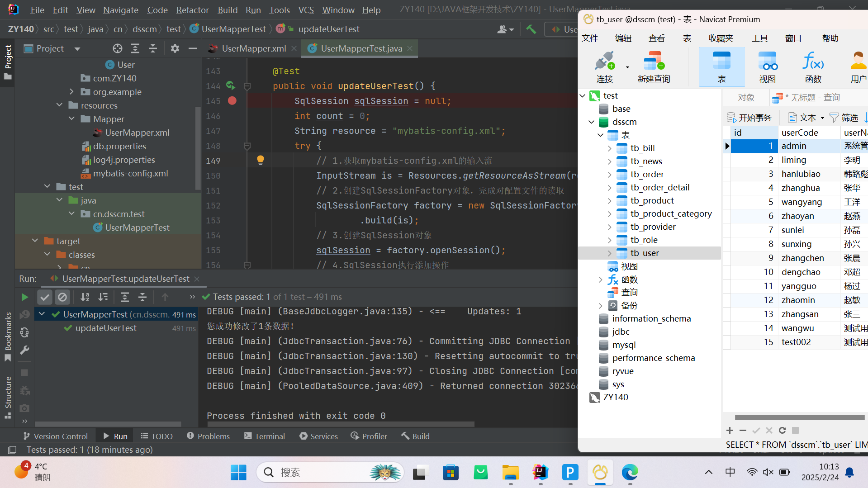
Task: Collapse all in Project panel
Action: pos(153,48)
